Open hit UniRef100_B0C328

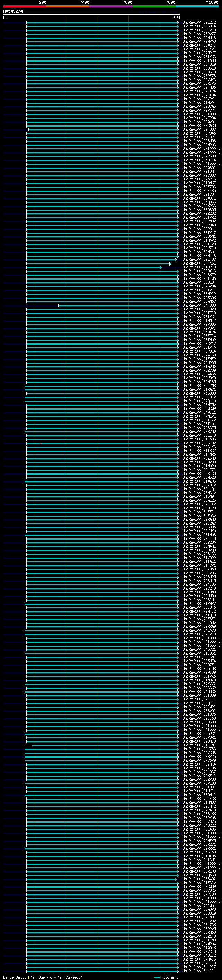point(199,309)
